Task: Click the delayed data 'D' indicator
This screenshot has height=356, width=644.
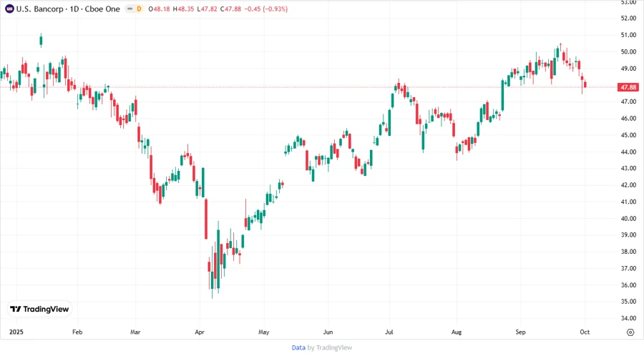Action: point(138,8)
